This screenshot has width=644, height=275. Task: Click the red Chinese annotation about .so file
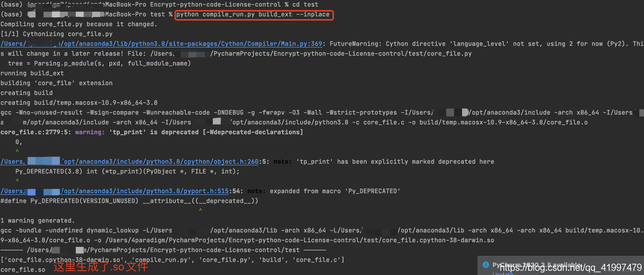tap(101, 267)
